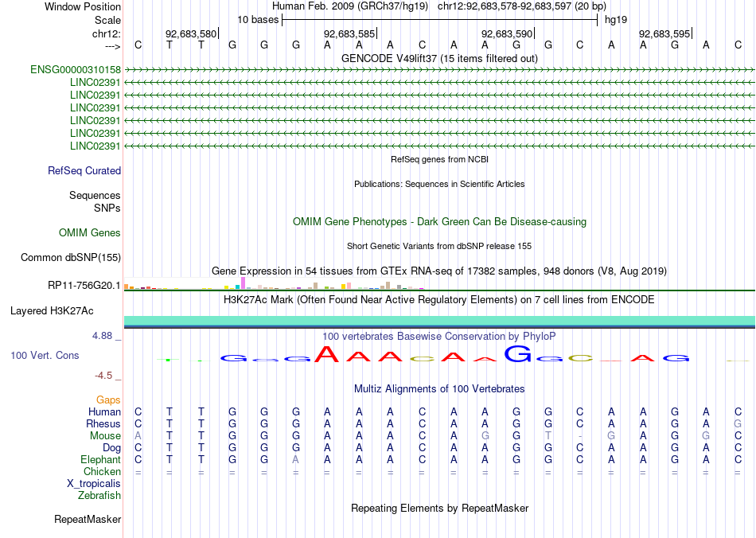The height and width of the screenshot is (538, 756).
Task: Click the hg19 text beside scale bar
Action: pos(616,20)
